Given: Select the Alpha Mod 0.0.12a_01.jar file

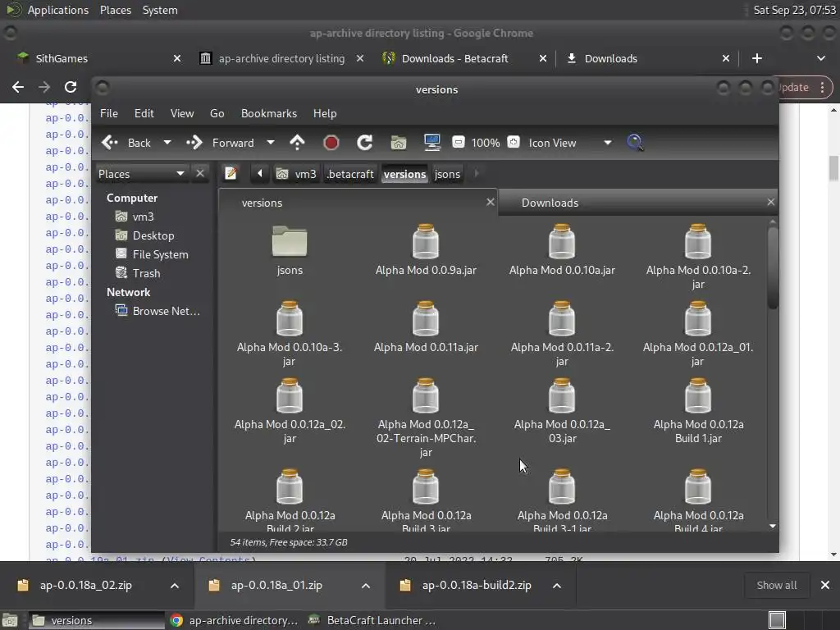Looking at the screenshot, I should pos(698,334).
